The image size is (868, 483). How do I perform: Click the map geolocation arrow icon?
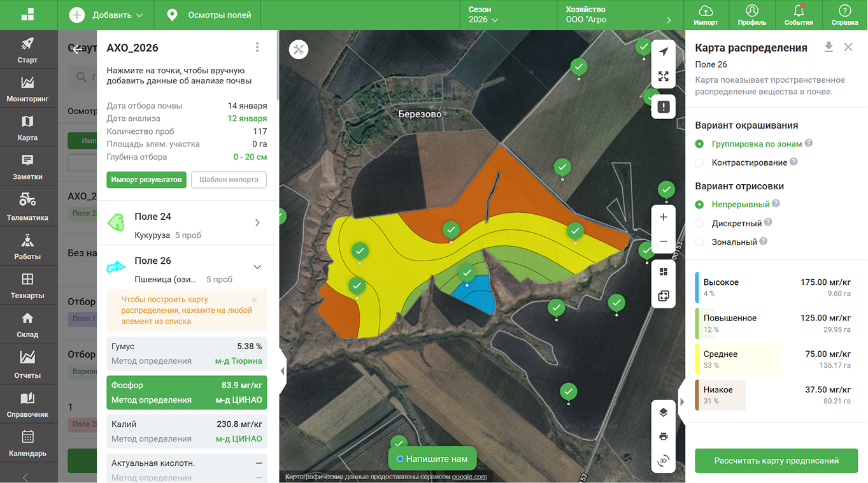click(664, 52)
